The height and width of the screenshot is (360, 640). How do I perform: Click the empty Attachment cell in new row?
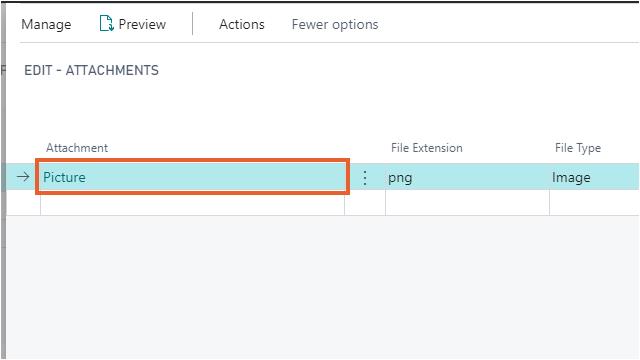pos(192,203)
